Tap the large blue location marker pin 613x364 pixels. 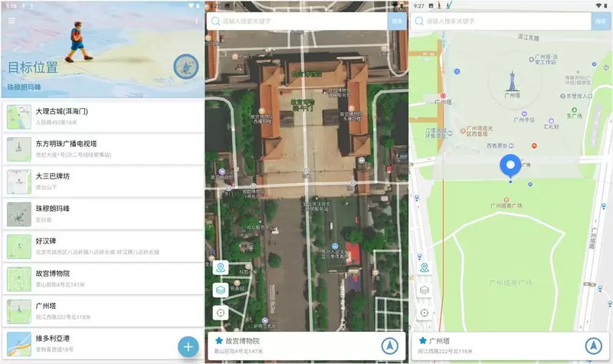[510, 166]
